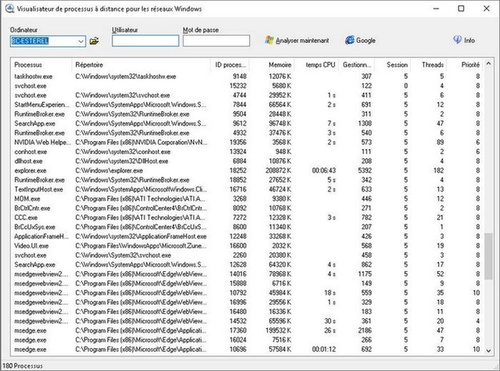
Task: Click the thread count 182
Action: 438,171
